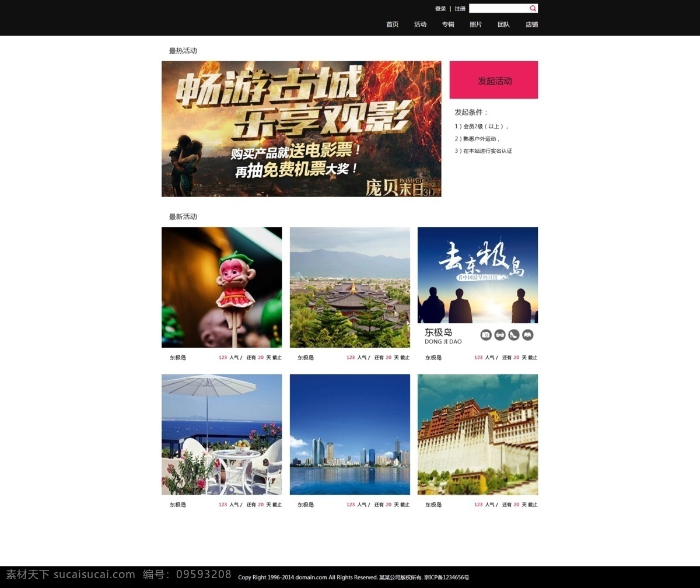The width and height of the screenshot is (700, 588).
Task: Click the DONG JI DAO pinyin caption
Action: (x=443, y=342)
